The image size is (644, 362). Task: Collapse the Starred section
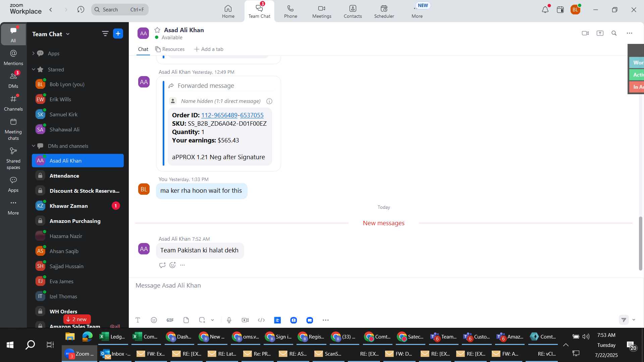point(33,69)
